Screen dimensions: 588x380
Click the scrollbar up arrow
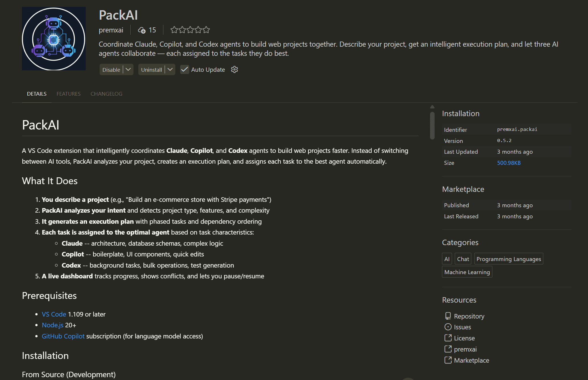pyautogui.click(x=432, y=107)
